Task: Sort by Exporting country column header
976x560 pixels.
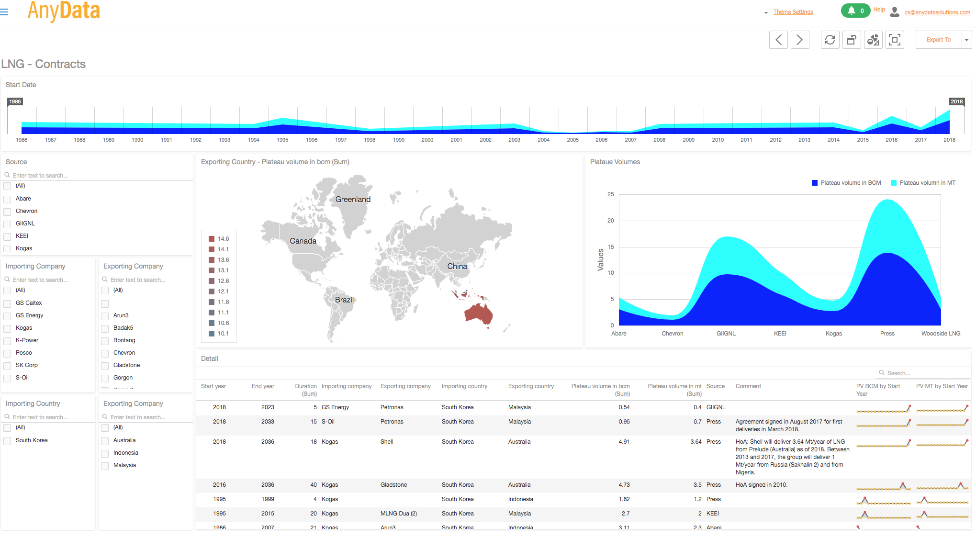Action: (531, 386)
